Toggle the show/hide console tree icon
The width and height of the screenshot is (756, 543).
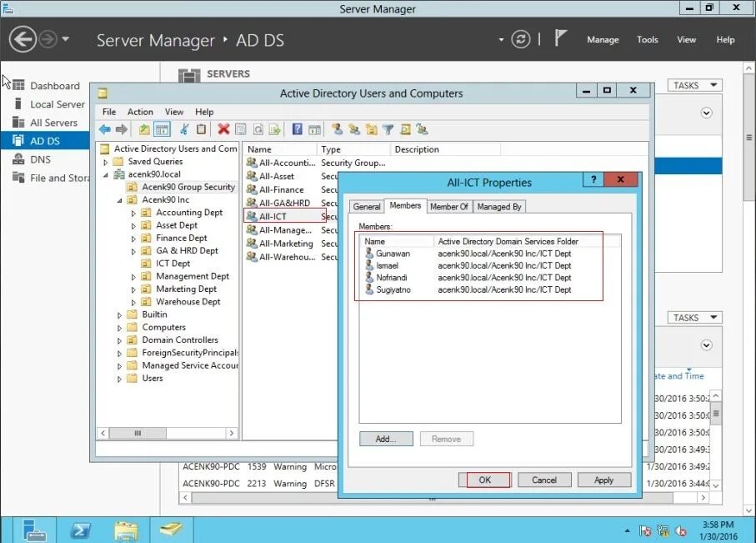pos(162,129)
